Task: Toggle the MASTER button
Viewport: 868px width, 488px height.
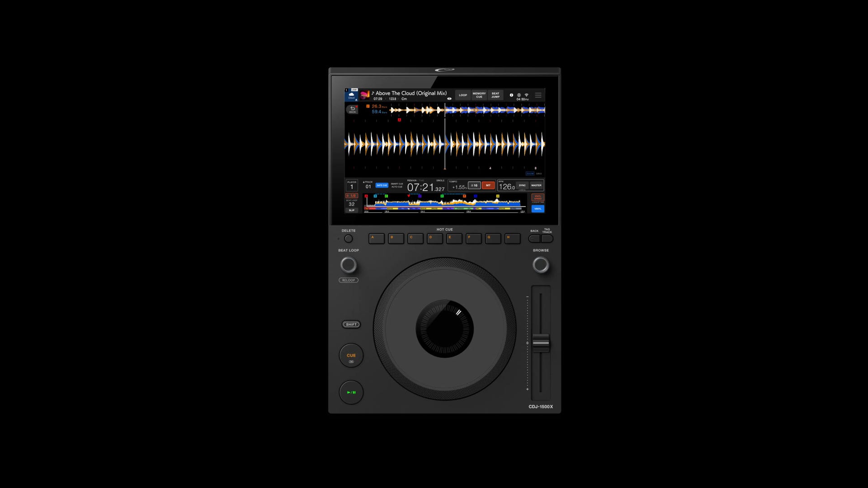Action: [x=536, y=185]
